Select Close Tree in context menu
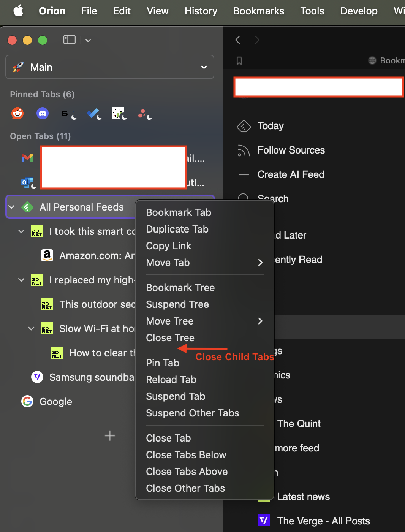Viewport: 405px width, 532px height. pos(170,338)
